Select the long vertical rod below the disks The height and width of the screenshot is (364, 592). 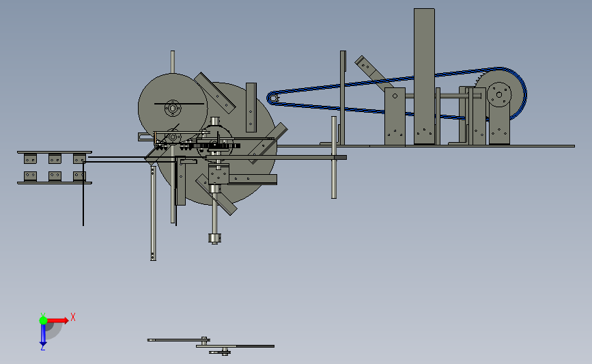pos(153,213)
